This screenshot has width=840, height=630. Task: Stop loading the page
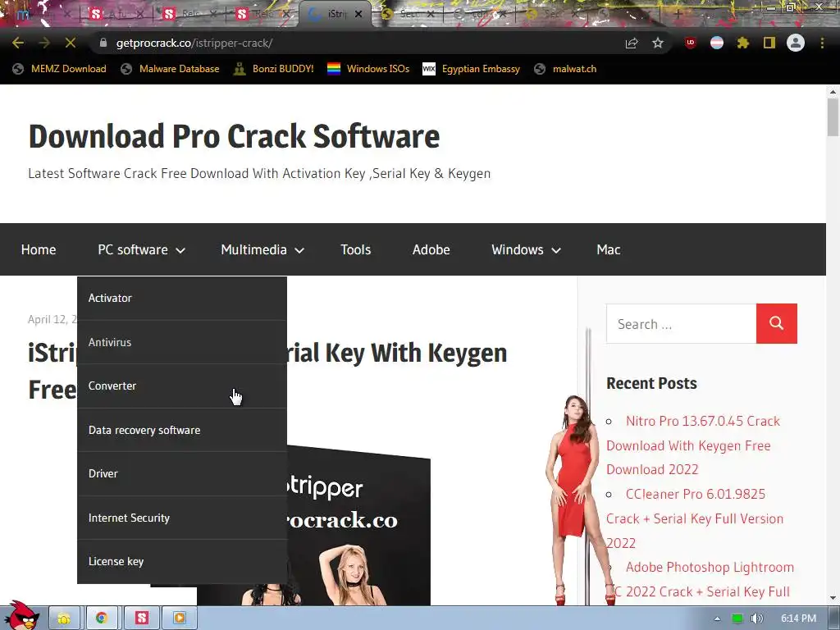71,43
